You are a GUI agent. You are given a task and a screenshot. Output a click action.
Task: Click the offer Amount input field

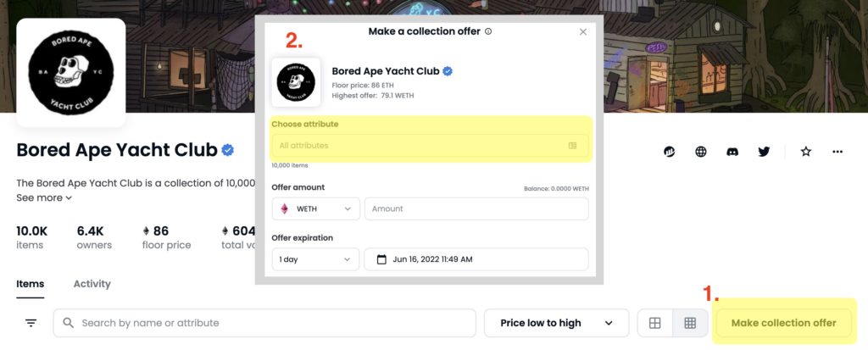pos(476,208)
